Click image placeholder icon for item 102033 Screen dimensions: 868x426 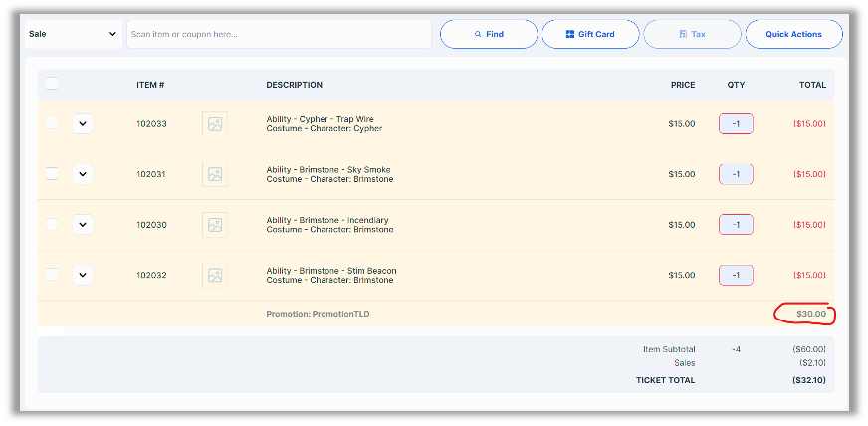point(214,124)
